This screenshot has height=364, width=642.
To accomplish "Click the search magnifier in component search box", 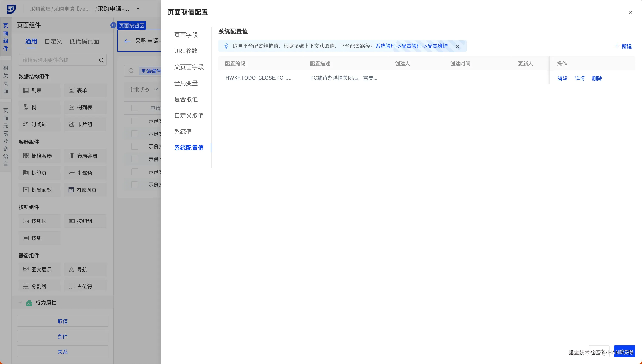I will tap(101, 60).
